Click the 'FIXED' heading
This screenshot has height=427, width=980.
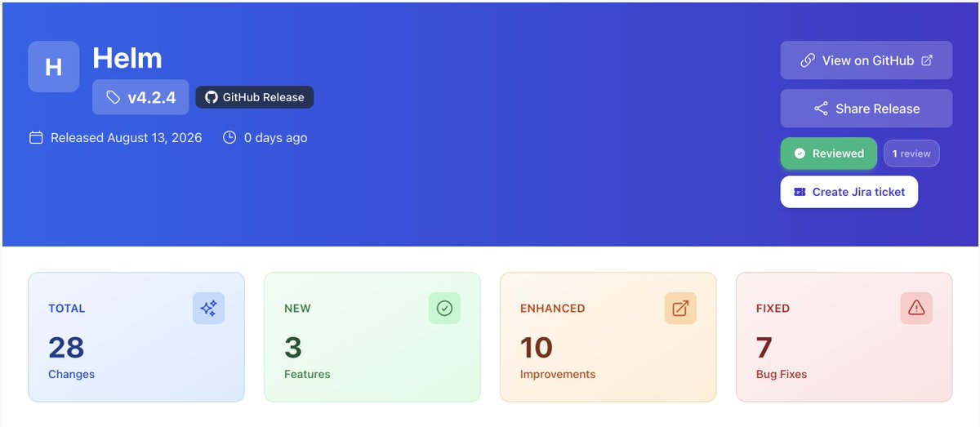773,309
